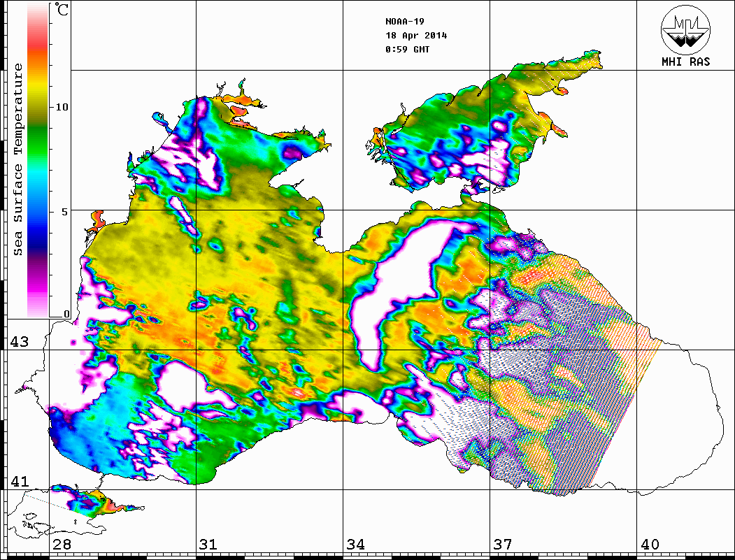Click the '5' tick on temperature scale
This screenshot has height=560, width=735.
(64, 211)
